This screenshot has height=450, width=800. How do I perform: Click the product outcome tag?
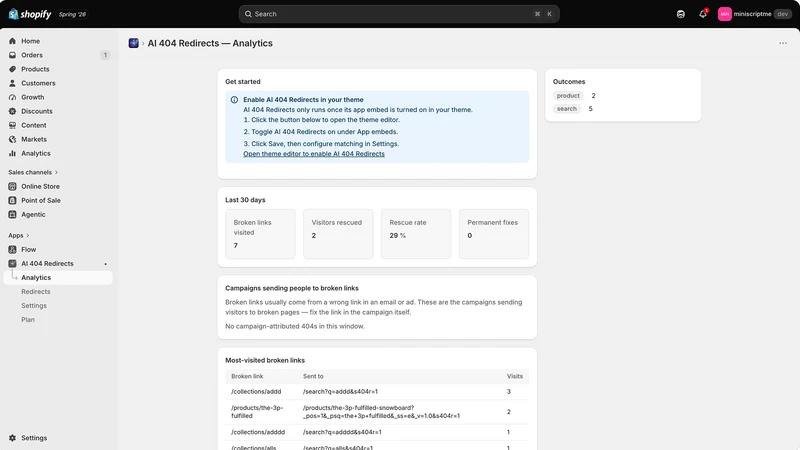coord(568,96)
